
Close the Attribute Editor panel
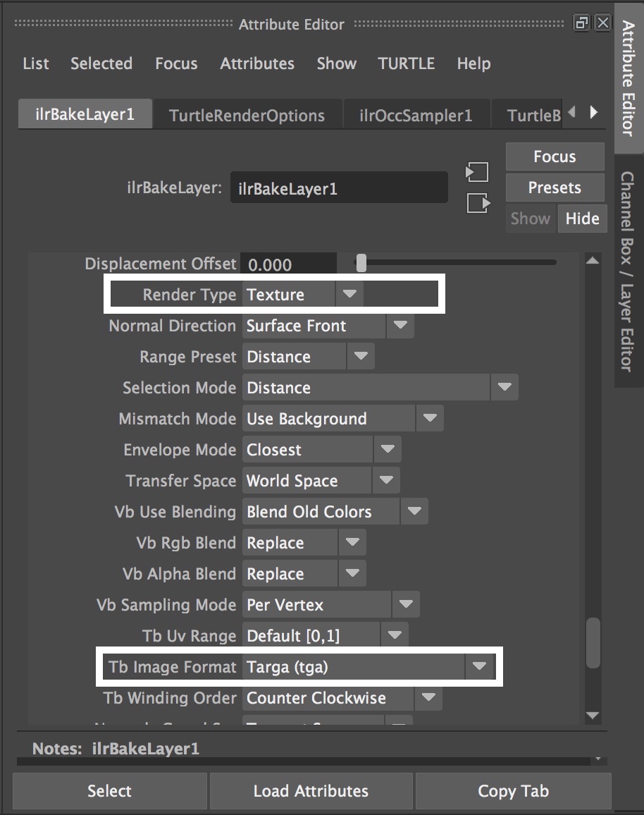pos(603,23)
